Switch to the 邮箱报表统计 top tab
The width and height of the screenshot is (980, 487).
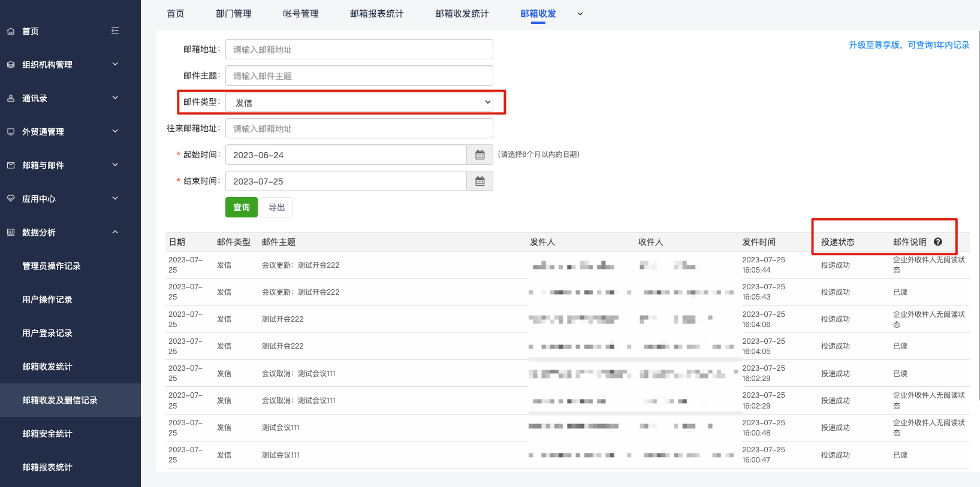point(376,14)
